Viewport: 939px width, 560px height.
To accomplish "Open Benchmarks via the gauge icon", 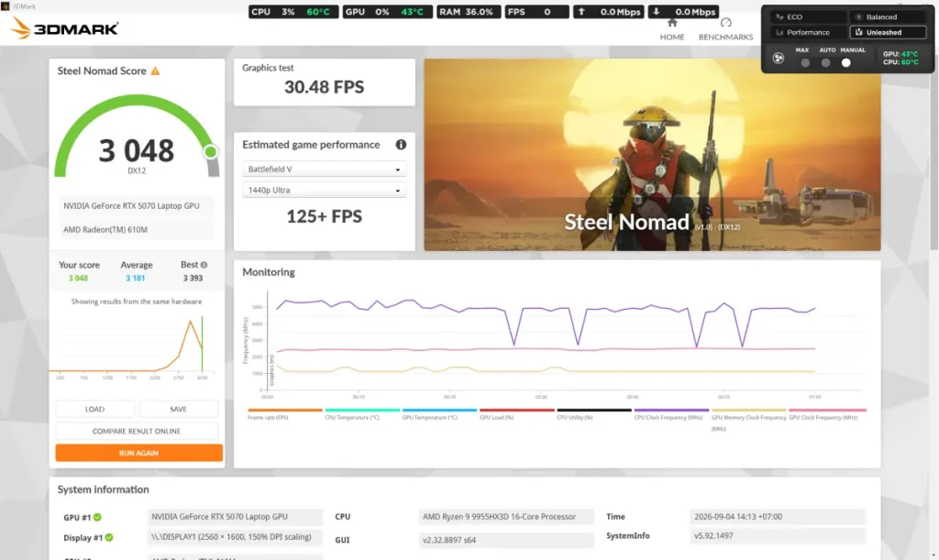I will pos(726,23).
